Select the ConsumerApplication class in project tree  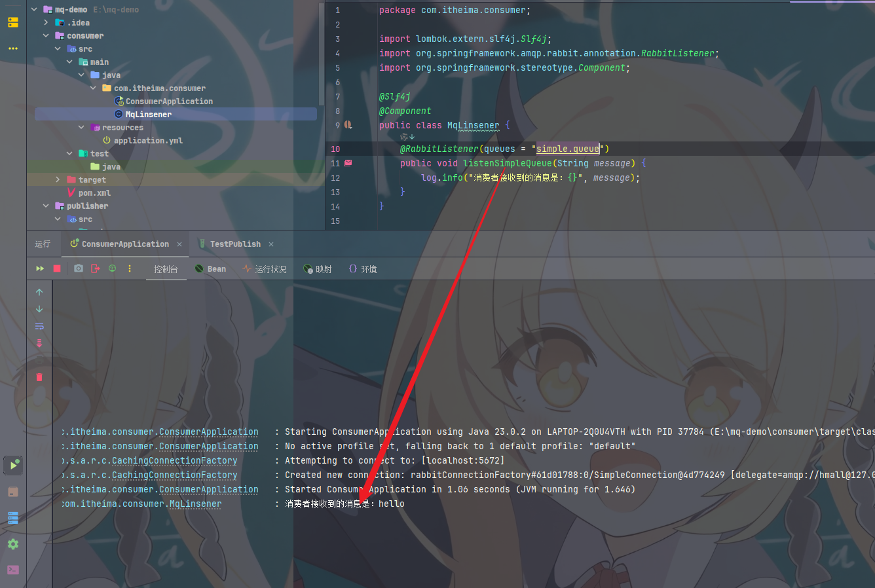(169, 101)
